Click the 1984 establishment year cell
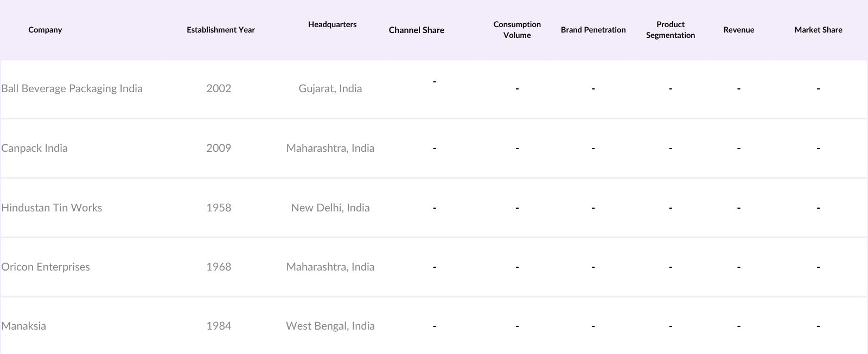The height and width of the screenshot is (354, 868). coord(219,326)
